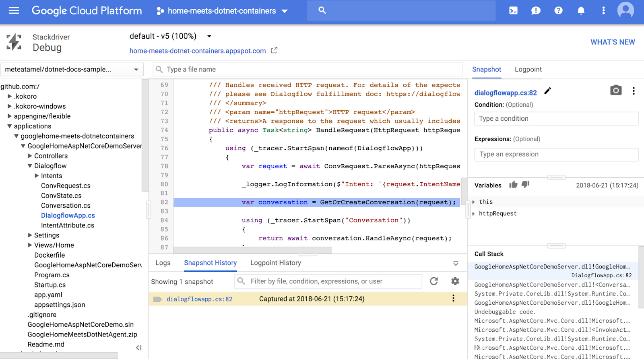Expand the Settings folder
Screen dimensions: 644x359
(30, 235)
